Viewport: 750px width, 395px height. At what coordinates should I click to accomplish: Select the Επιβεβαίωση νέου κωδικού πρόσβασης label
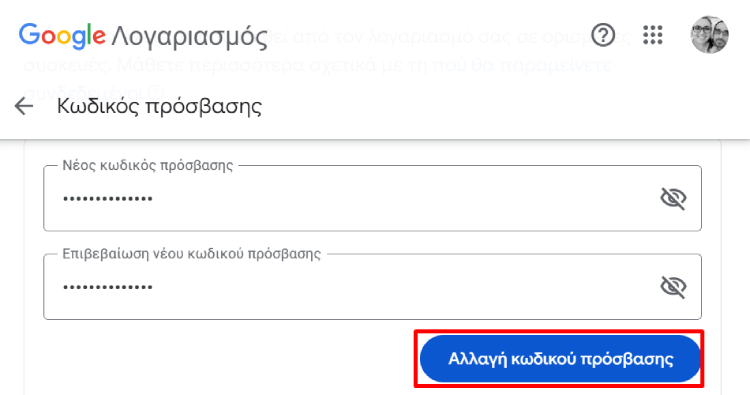pos(191,254)
